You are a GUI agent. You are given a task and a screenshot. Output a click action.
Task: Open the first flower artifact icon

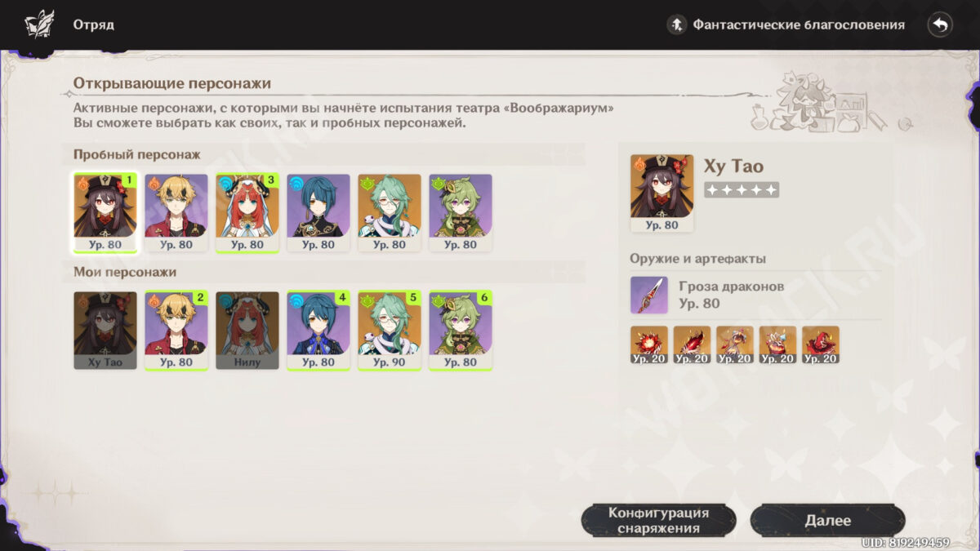649,344
